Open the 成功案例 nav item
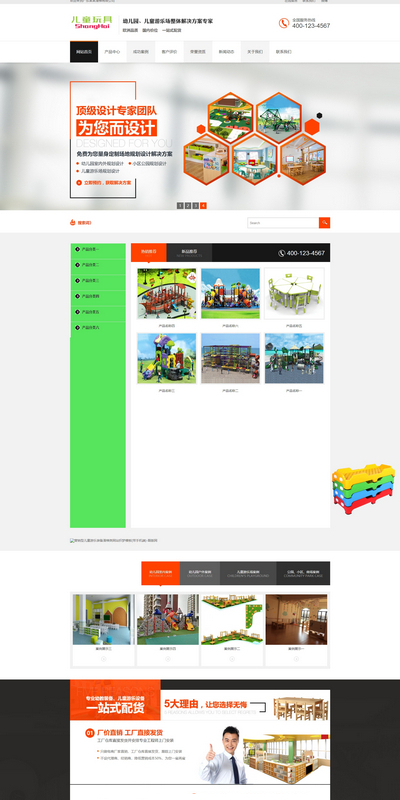Image resolution: width=400 pixels, height=800 pixels. pyautogui.click(x=141, y=52)
